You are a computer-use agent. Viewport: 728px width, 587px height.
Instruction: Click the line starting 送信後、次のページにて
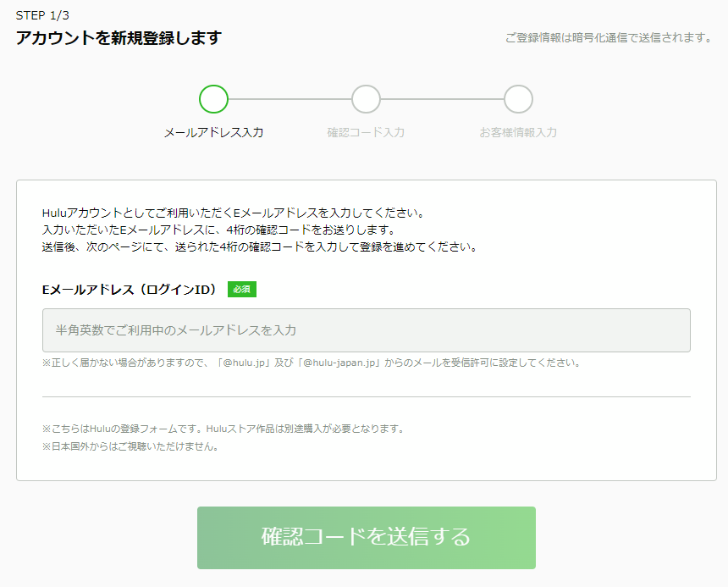point(260,246)
